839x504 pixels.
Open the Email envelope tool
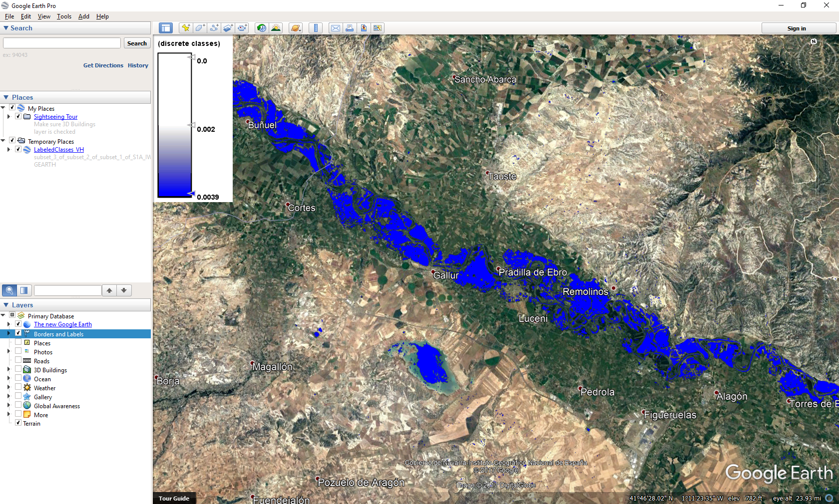click(x=336, y=28)
